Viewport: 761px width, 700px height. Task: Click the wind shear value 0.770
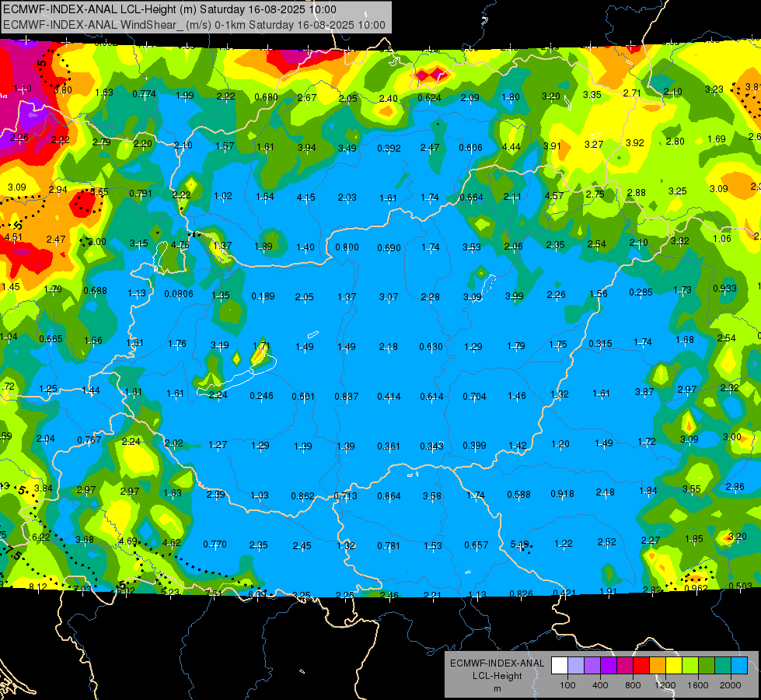215,544
